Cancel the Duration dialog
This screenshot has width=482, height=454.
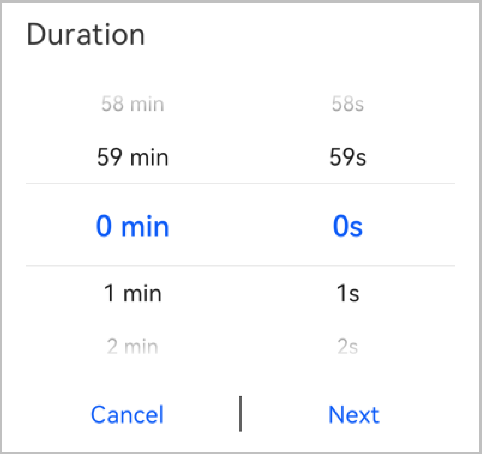[x=127, y=415]
